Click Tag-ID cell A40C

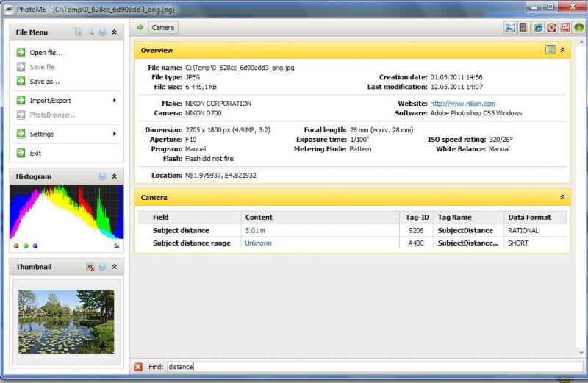(416, 243)
